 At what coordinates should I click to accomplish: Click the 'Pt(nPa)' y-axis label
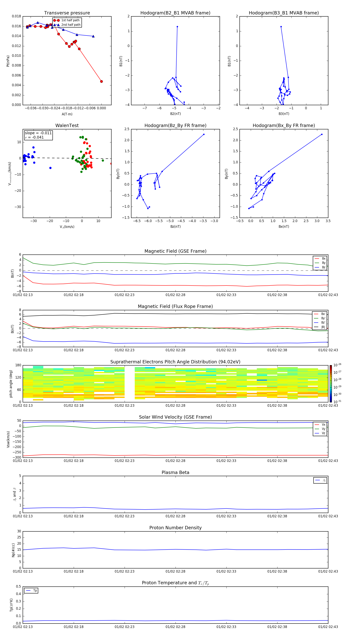8,61
